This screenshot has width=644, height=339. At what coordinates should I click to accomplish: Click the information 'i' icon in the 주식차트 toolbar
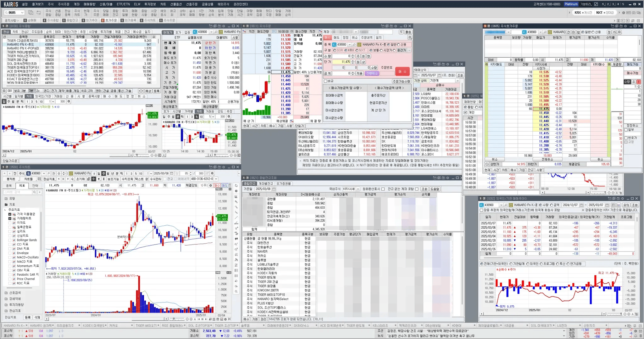tap(94, 173)
